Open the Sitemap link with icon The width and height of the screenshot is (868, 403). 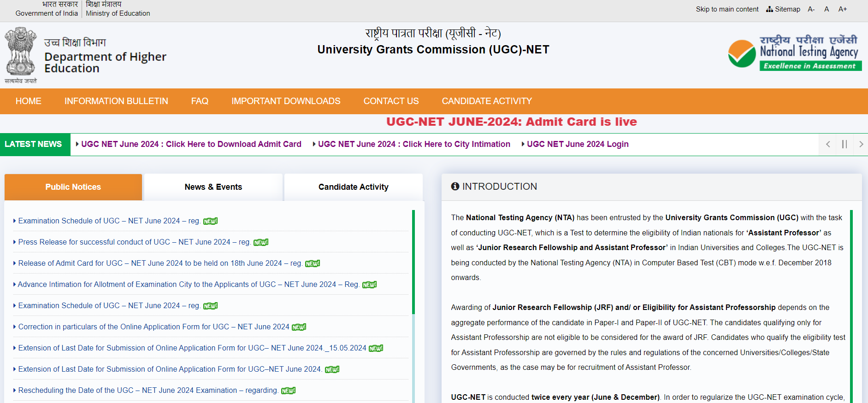coord(783,9)
